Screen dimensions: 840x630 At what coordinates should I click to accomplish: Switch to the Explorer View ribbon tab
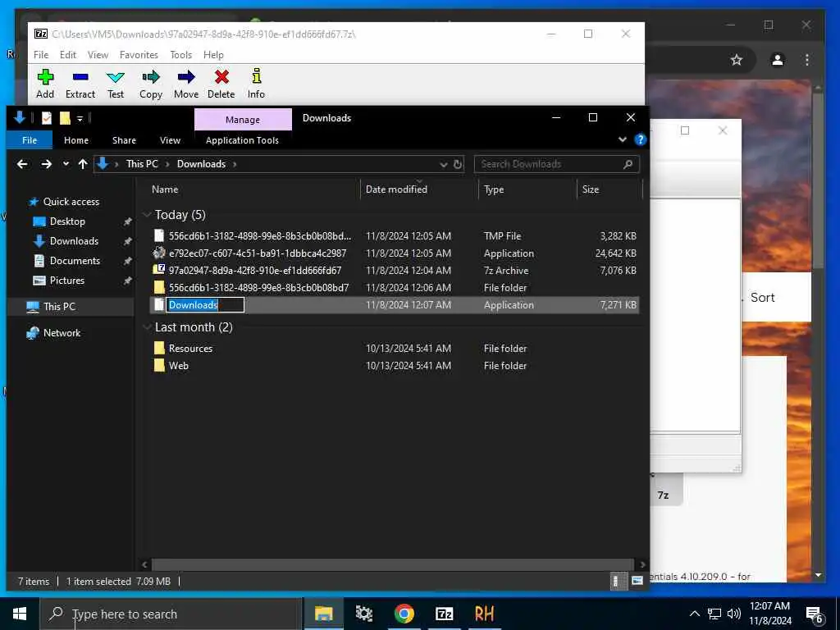170,140
